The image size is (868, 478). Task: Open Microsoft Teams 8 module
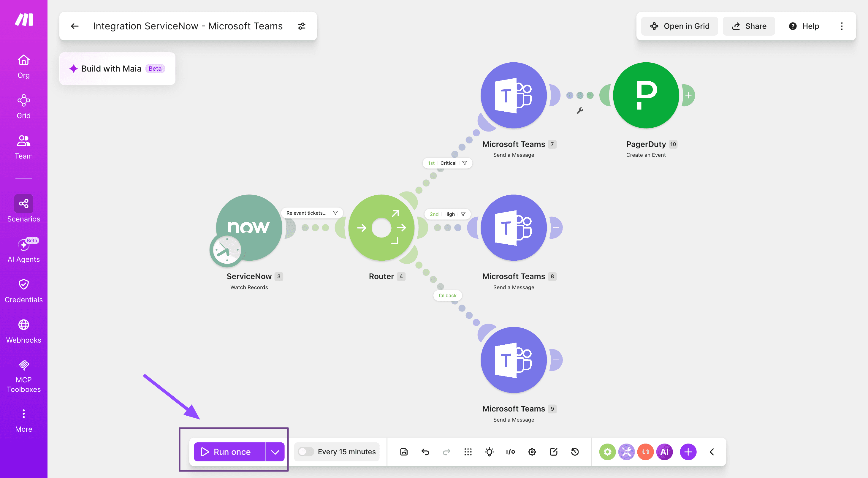click(514, 227)
